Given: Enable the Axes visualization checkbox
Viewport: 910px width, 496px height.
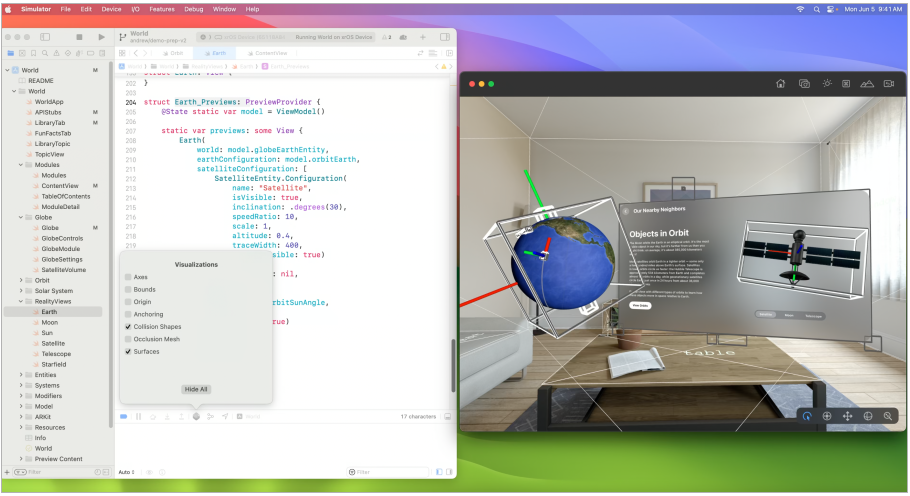Looking at the screenshot, I should (128, 277).
